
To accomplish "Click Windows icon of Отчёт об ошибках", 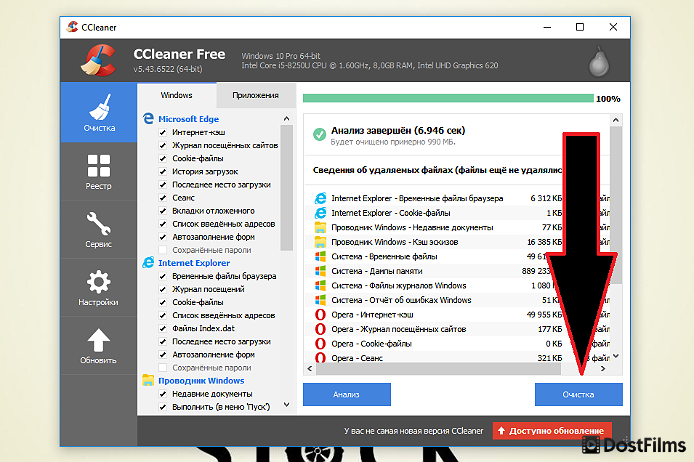I will point(320,300).
